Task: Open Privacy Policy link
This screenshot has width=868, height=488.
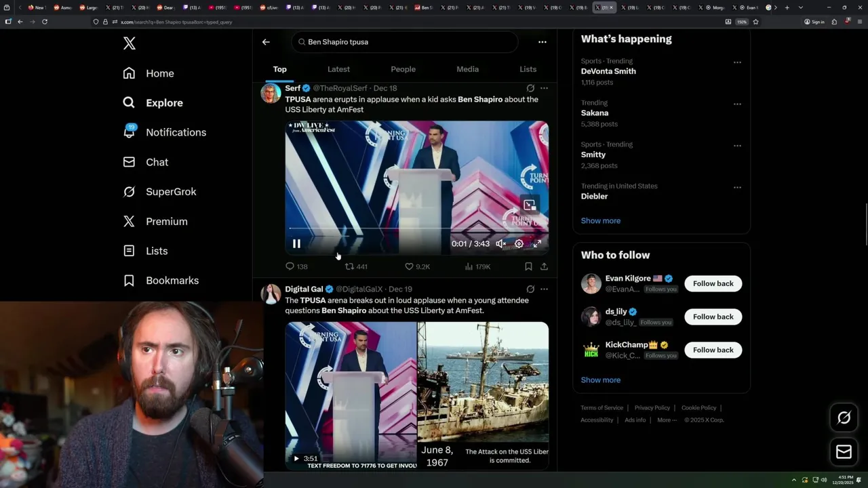Action: click(x=652, y=408)
